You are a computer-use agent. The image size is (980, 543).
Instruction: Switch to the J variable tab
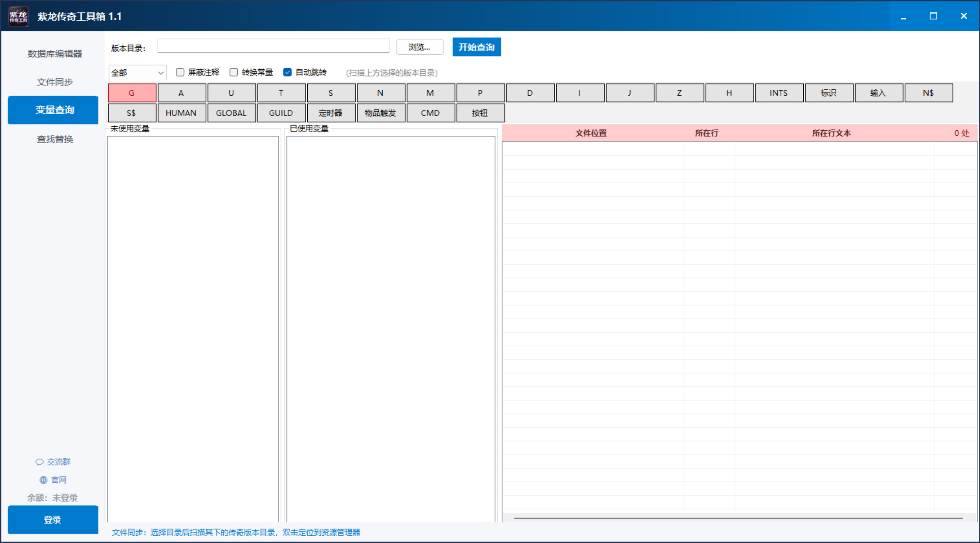pos(630,93)
